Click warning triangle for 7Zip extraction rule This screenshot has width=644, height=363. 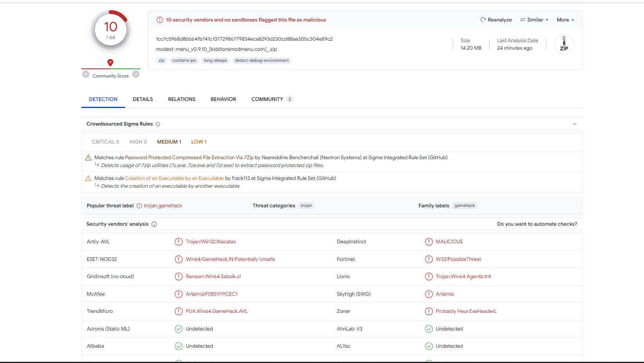88,158
